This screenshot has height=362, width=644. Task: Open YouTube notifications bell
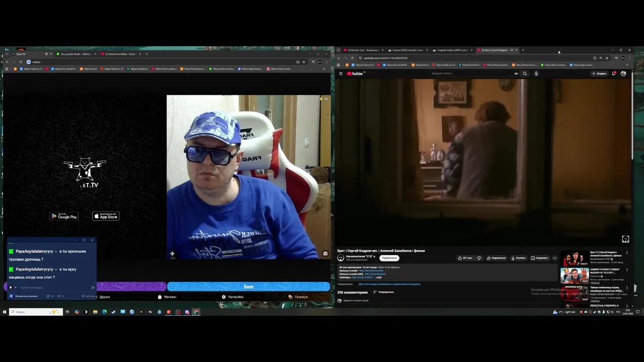point(614,73)
